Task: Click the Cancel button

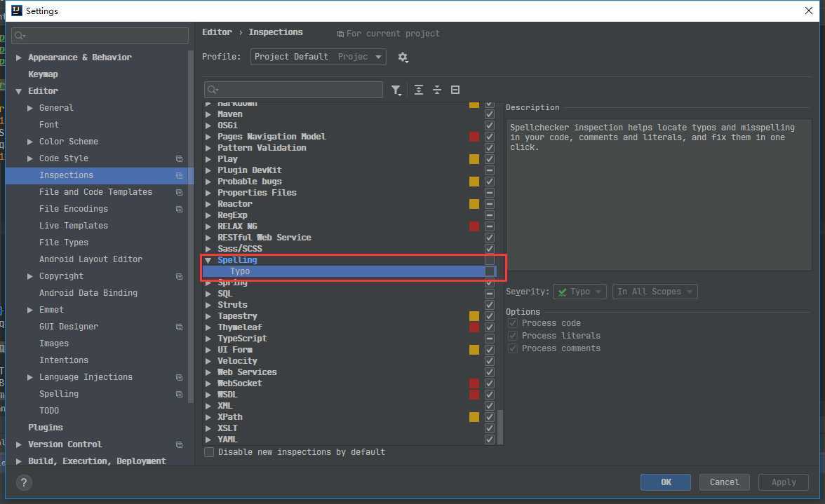Action: click(724, 482)
